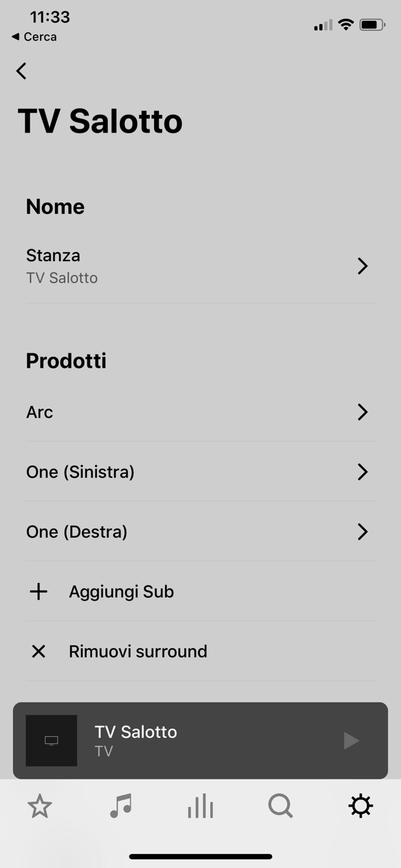Open the rooms bars tab
This screenshot has height=868, width=401.
(200, 806)
